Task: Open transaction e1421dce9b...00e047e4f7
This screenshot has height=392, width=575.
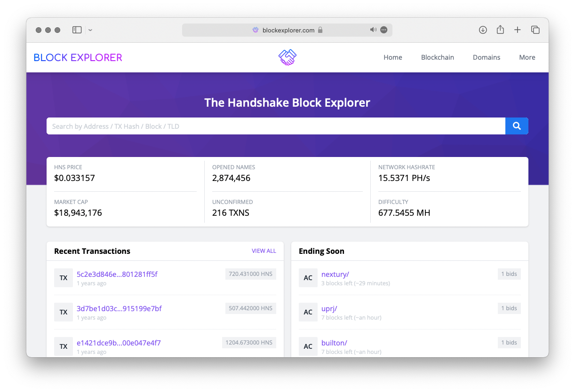Action: tap(119, 343)
